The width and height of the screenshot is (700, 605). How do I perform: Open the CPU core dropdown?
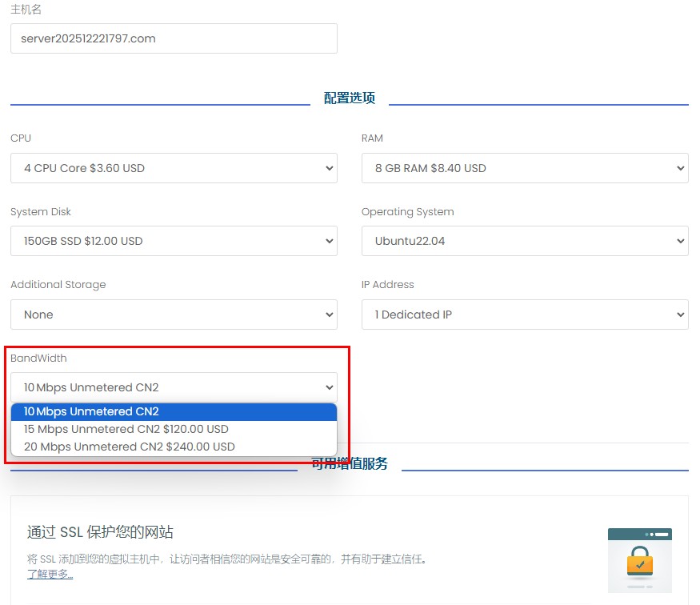point(174,168)
